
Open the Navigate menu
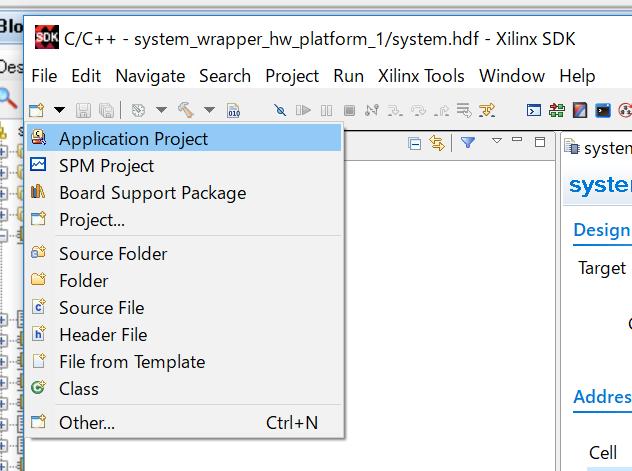click(150, 76)
